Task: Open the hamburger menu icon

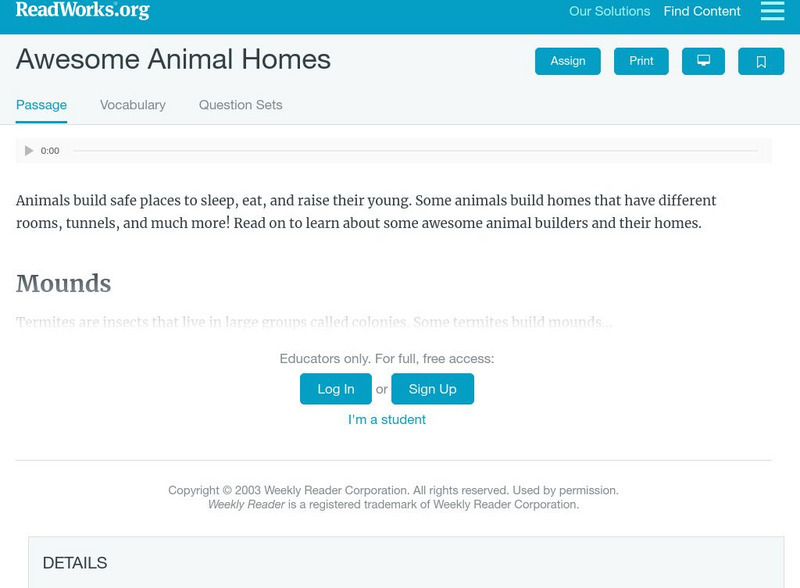Action: 772,11
